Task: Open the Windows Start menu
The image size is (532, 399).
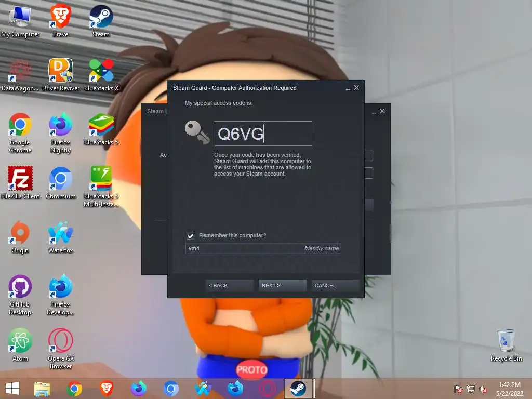Action: (x=12, y=389)
